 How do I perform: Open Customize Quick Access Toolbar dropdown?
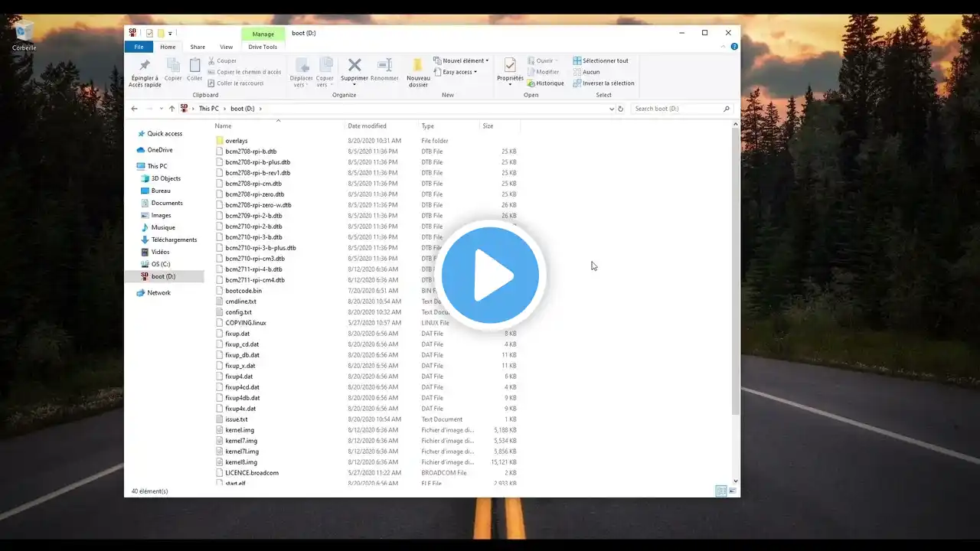170,33
